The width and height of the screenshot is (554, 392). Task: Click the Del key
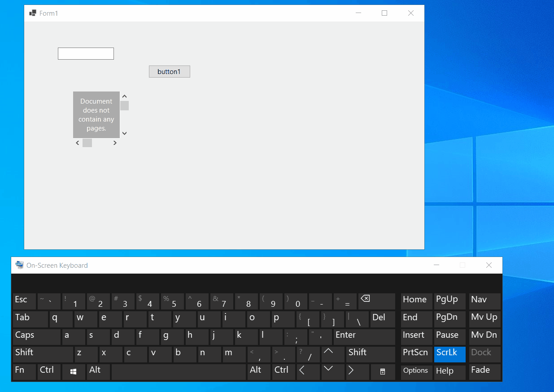coord(383,319)
